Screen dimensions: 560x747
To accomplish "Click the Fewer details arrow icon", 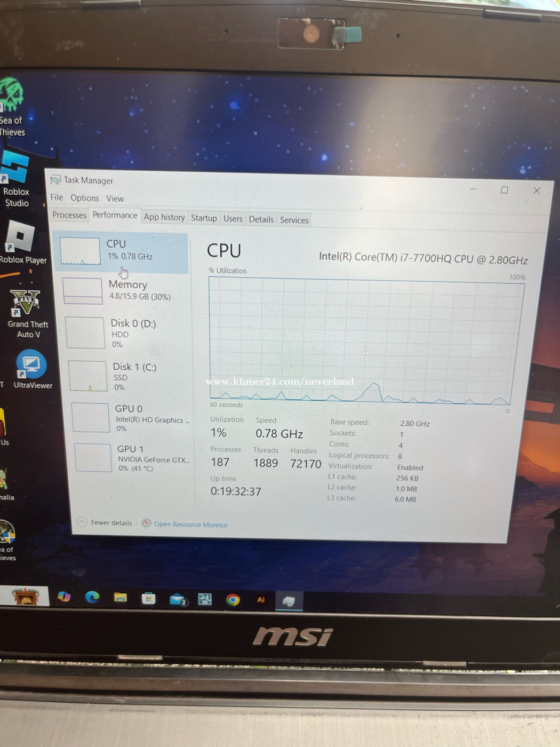I will 82,522.
